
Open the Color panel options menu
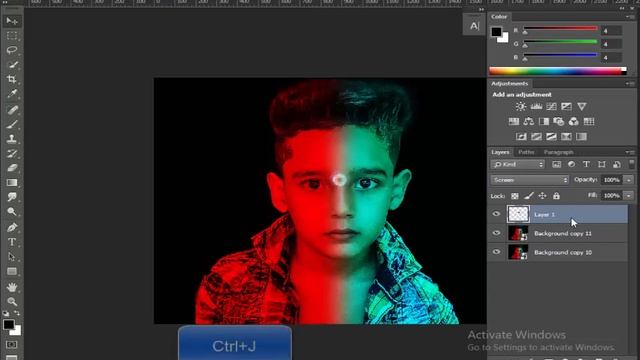[x=631, y=17]
